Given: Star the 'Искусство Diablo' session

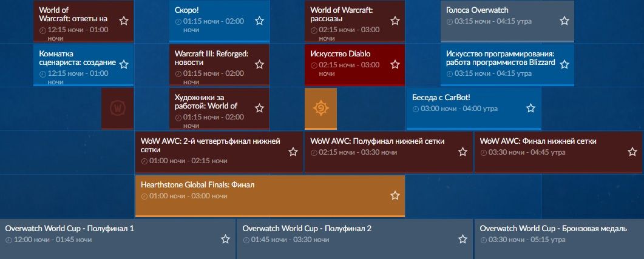Looking at the screenshot, I should click(395, 64).
